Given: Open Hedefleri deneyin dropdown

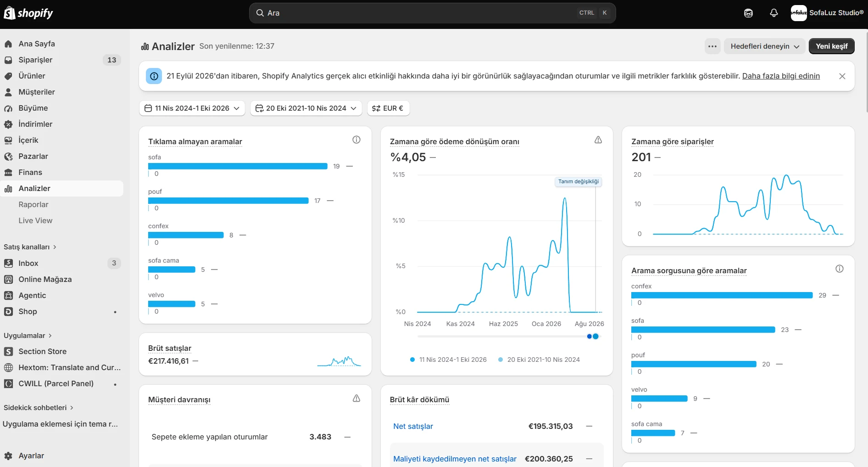Looking at the screenshot, I should [x=764, y=46].
